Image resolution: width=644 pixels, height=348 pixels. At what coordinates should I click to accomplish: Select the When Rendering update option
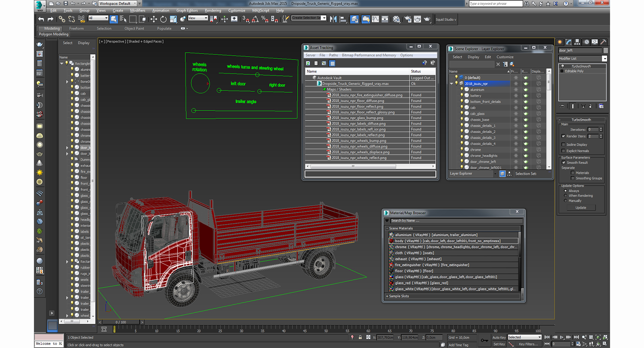tap(565, 196)
